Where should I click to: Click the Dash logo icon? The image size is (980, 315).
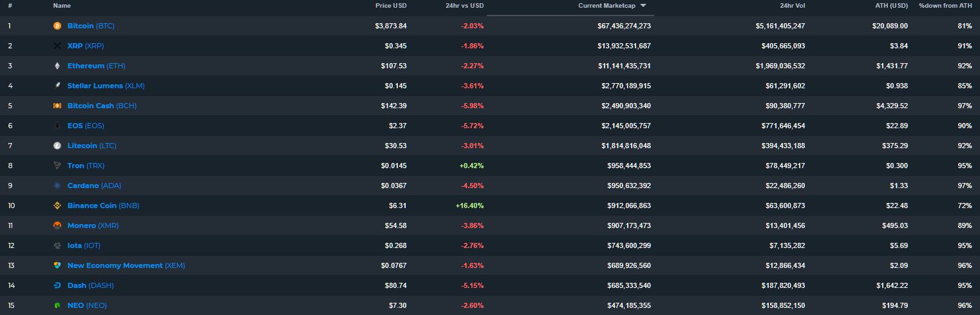(57, 285)
